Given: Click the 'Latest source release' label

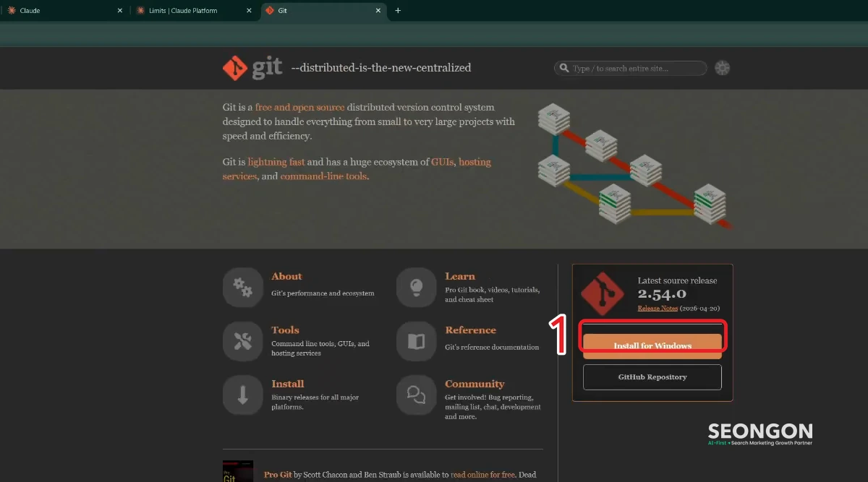Looking at the screenshot, I should coord(677,280).
